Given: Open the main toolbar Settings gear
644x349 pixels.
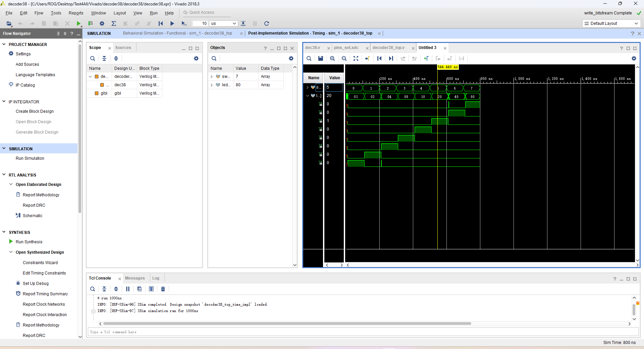Looking at the screenshot, I should click(x=102, y=23).
